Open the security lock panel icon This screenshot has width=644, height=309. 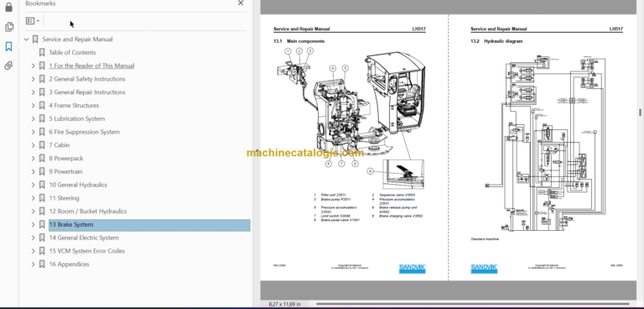(8, 8)
